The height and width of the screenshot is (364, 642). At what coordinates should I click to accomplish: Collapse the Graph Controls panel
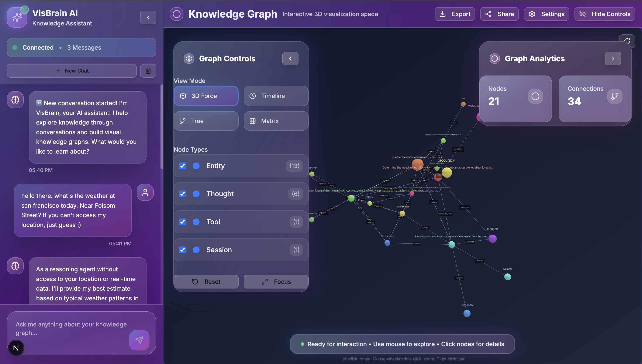point(290,59)
